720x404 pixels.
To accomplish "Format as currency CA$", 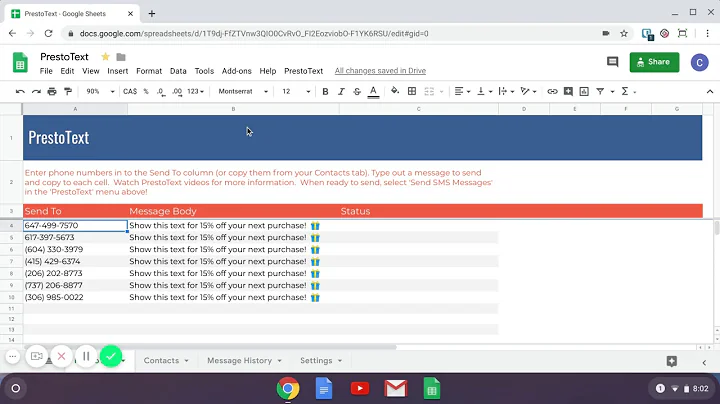I will tap(130, 91).
